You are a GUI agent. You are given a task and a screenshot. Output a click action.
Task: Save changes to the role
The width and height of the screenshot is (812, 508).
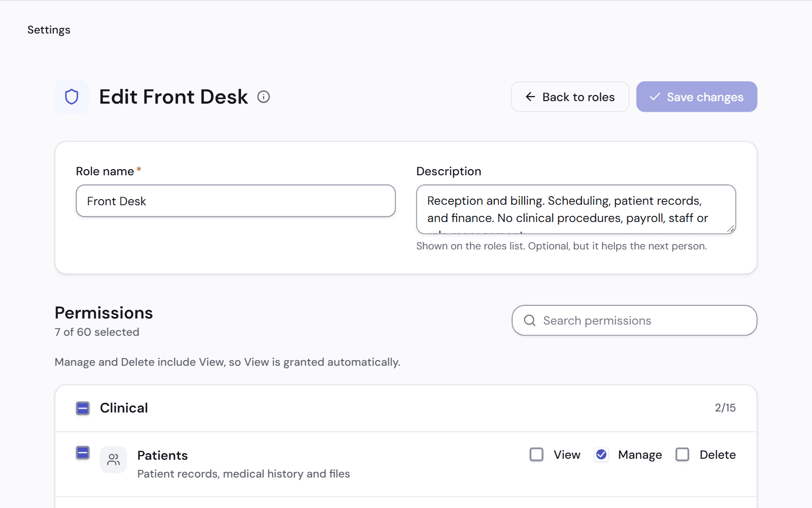coord(697,97)
